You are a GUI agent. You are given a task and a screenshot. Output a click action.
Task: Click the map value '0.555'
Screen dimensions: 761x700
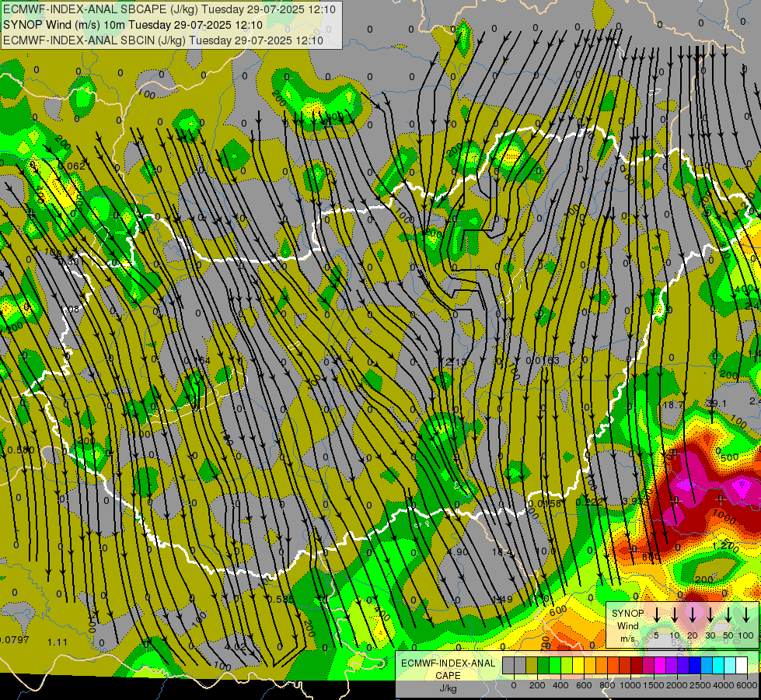tap(281, 599)
